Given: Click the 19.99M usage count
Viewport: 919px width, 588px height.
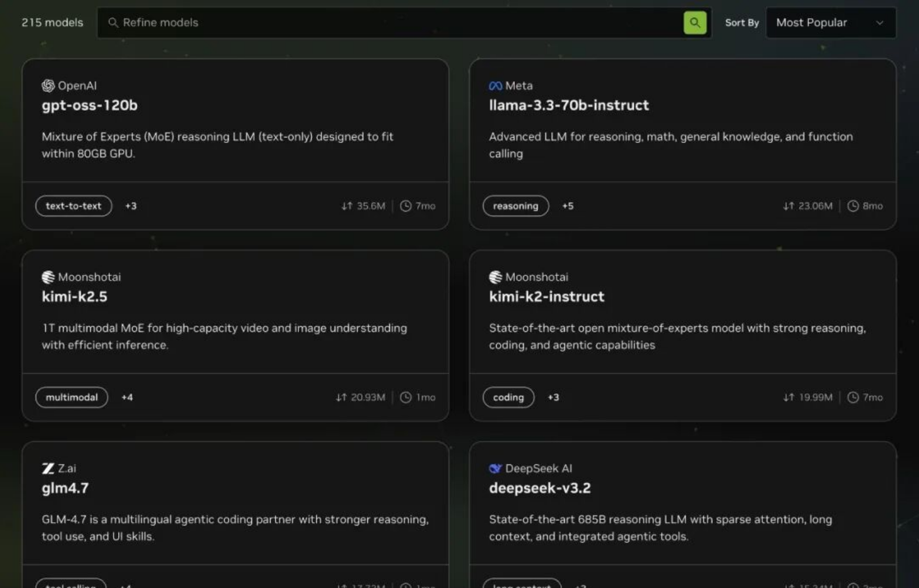Looking at the screenshot, I should (815, 397).
